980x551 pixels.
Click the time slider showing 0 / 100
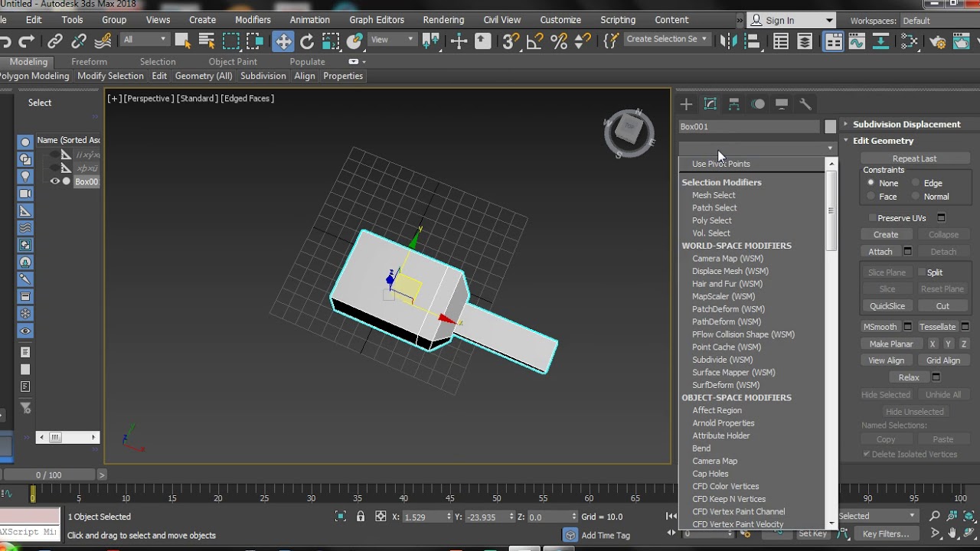tap(49, 475)
